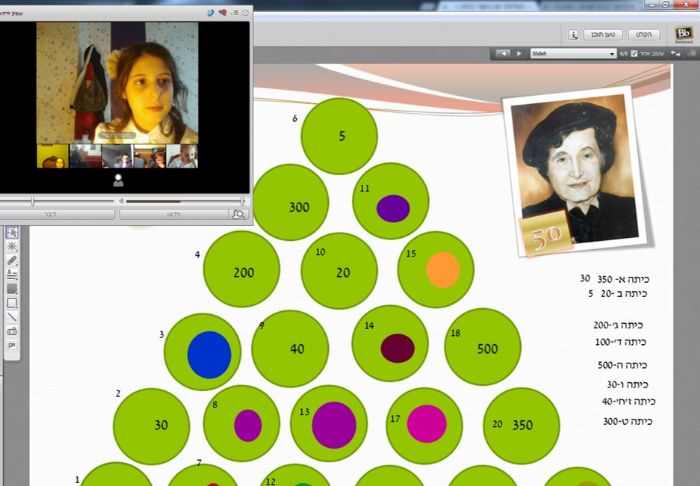700x486 pixels.
Task: Click the speaker volume icon
Action: 121,201
